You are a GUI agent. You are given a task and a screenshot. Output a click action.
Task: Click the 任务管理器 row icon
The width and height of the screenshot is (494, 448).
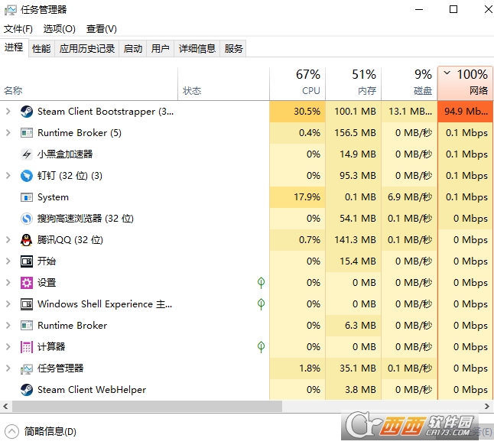point(27,368)
